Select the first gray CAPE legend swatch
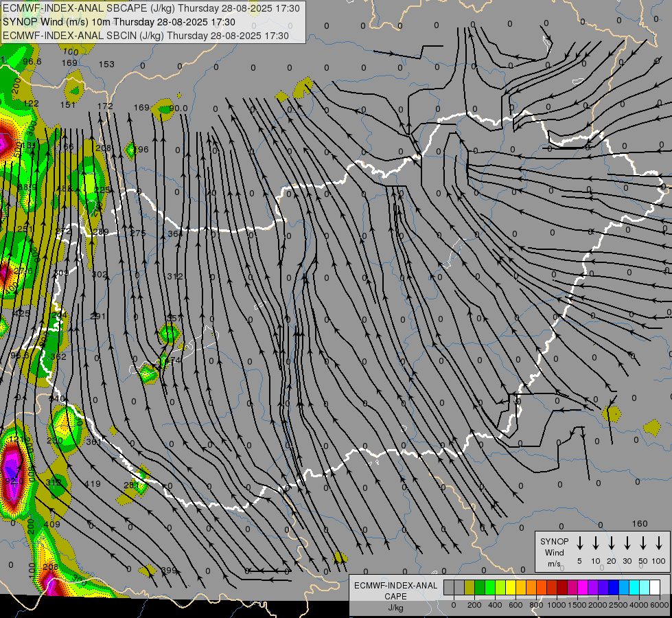This screenshot has width=672, height=618. pyautogui.click(x=449, y=587)
